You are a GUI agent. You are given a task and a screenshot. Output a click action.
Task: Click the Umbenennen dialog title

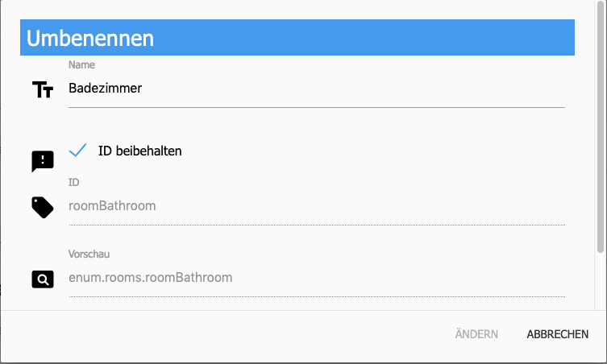pos(90,38)
